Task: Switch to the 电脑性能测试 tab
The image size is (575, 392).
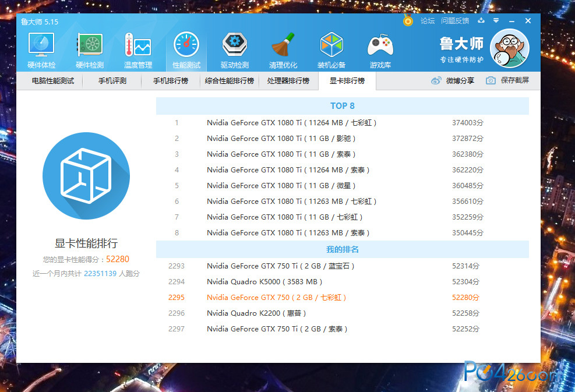Action: [x=53, y=81]
